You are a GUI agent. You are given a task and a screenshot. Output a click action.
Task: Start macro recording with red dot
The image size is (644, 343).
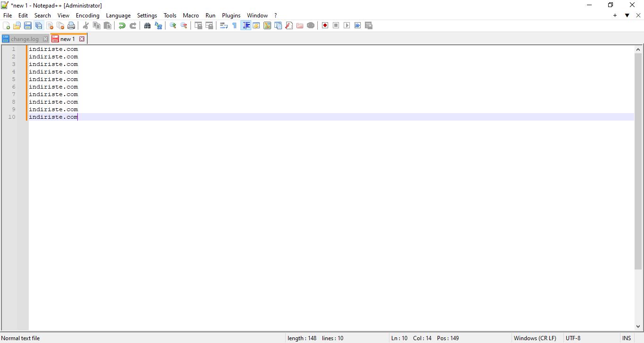[325, 25]
